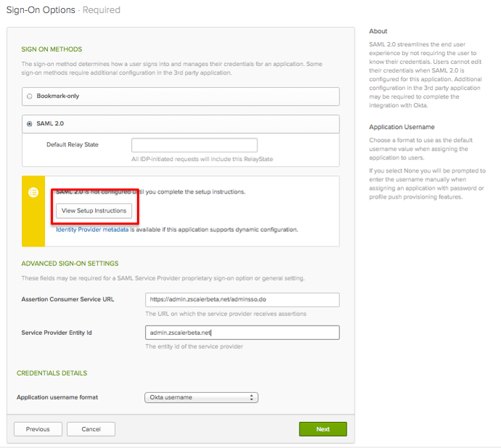Click the CREDENTIALS DETAILS heading
The image size is (501, 448).
pyautogui.click(x=51, y=373)
